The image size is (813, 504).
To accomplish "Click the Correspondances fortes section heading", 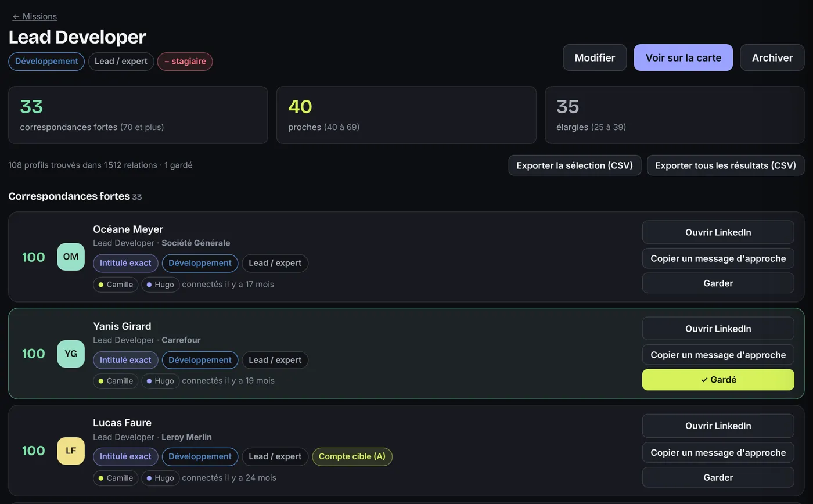I will 69,196.
